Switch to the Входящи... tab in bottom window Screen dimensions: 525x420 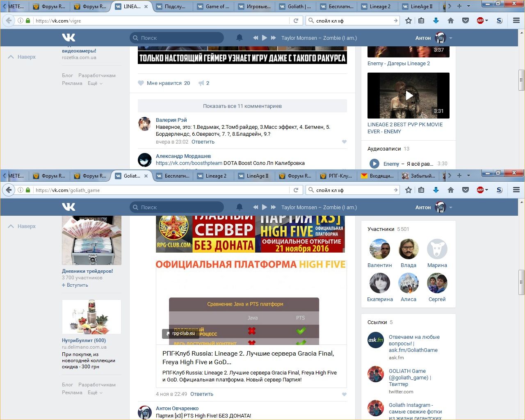click(x=377, y=176)
